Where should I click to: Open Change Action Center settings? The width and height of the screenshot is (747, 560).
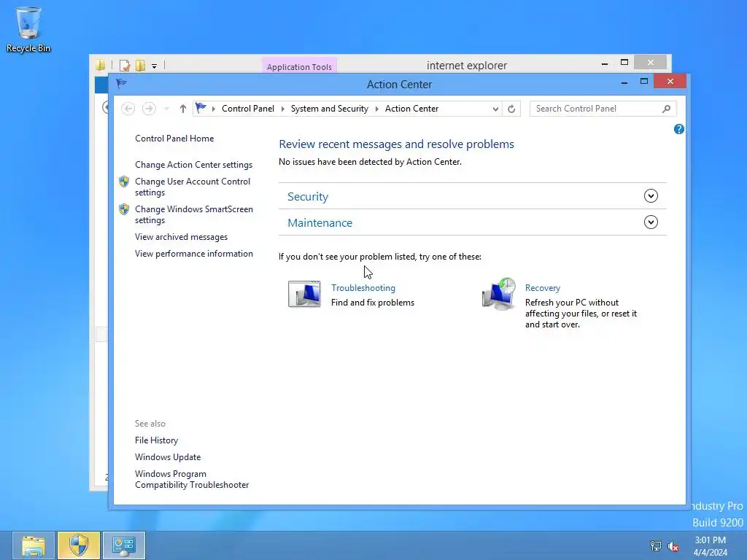tap(193, 165)
